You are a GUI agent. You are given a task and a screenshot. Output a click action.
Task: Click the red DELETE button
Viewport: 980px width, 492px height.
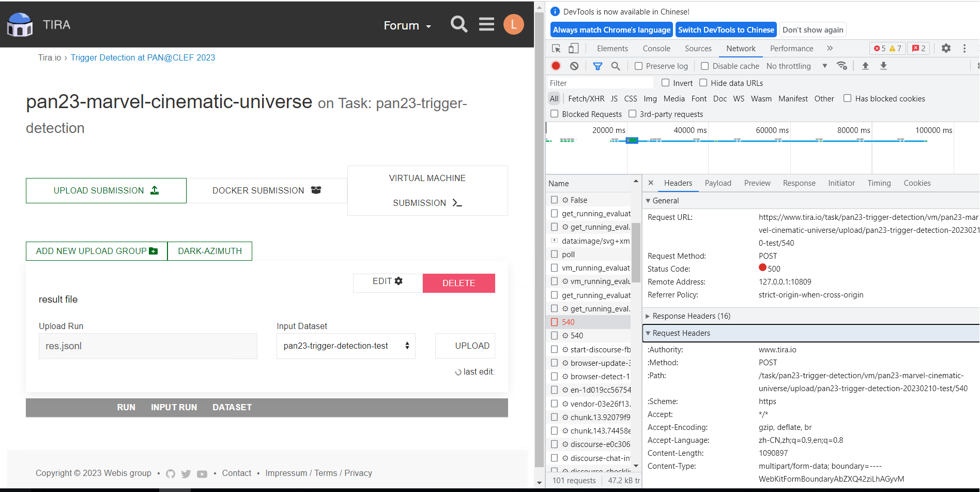(x=458, y=283)
